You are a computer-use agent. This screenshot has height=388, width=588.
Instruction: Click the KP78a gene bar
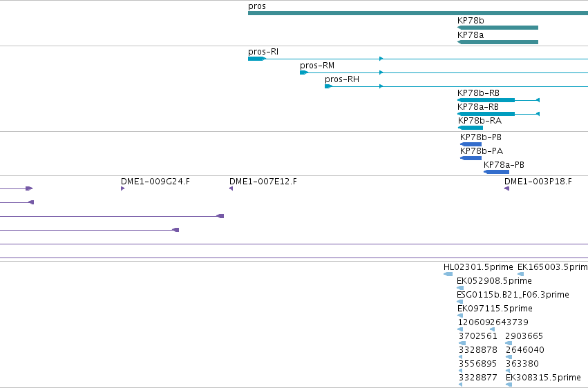point(497,42)
